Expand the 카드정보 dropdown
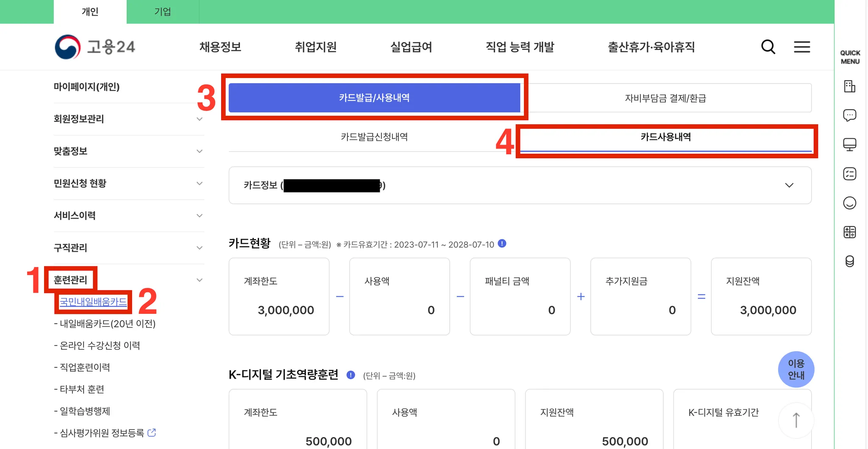868x449 pixels. point(789,185)
